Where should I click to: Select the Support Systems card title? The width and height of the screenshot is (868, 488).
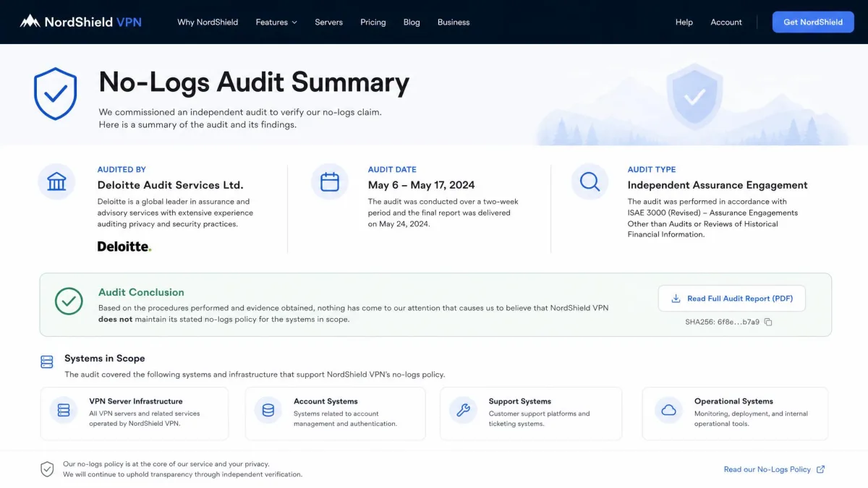click(x=520, y=401)
